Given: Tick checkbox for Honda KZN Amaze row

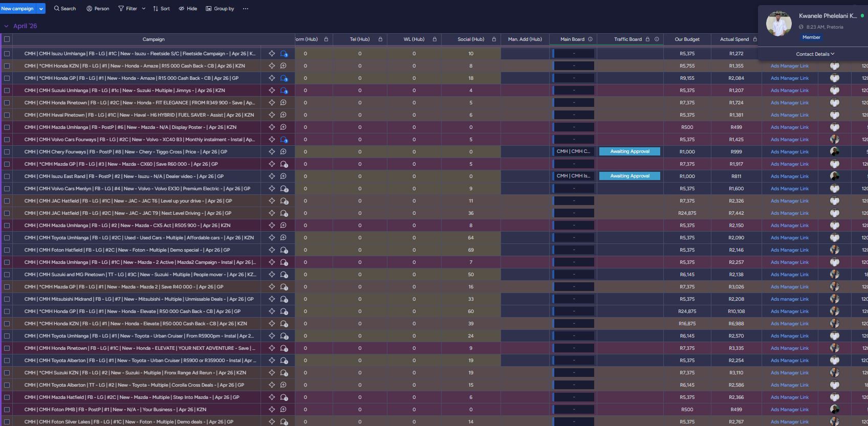Looking at the screenshot, I should click(x=7, y=66).
